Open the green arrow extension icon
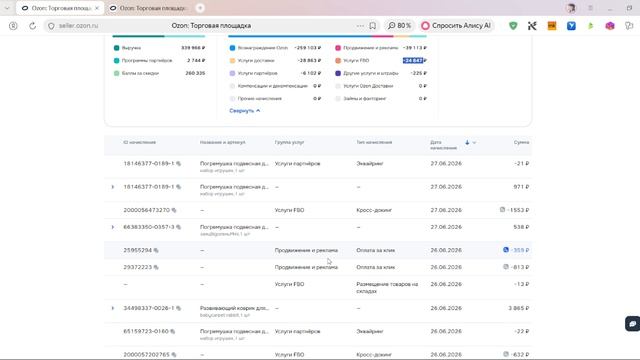Screen dimensions: 640x360 coord(591,26)
